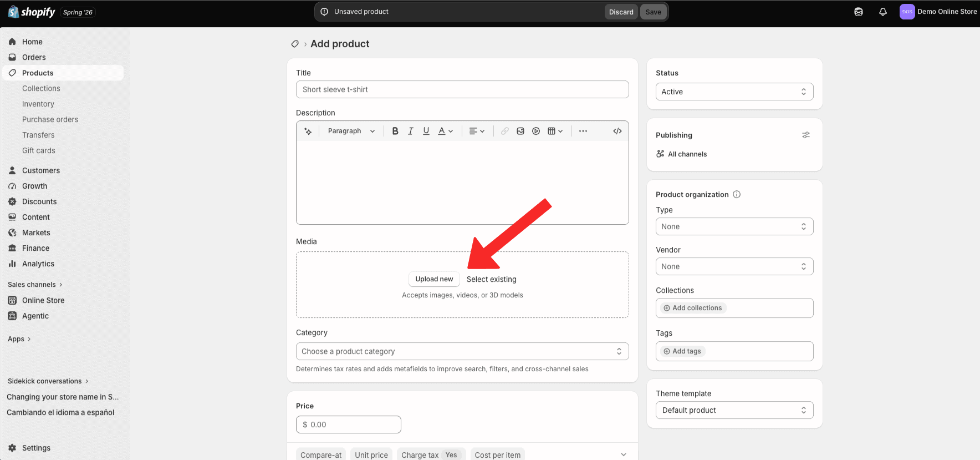Open product Type dropdown

pyautogui.click(x=734, y=226)
